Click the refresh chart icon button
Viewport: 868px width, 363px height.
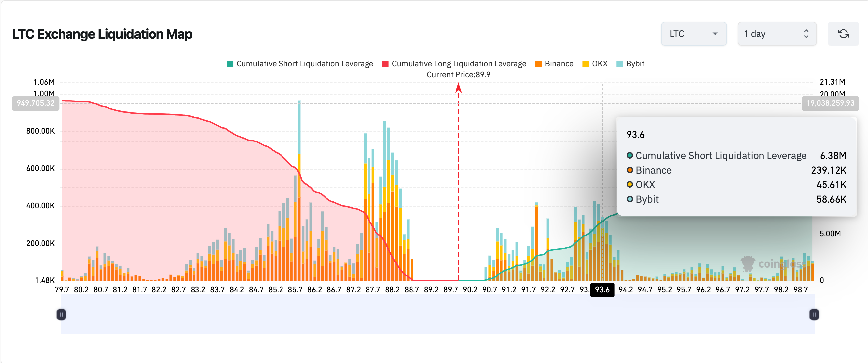[843, 34]
